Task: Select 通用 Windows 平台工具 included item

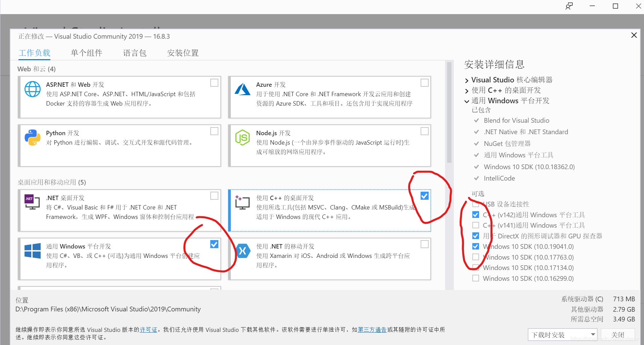Action: (x=518, y=155)
